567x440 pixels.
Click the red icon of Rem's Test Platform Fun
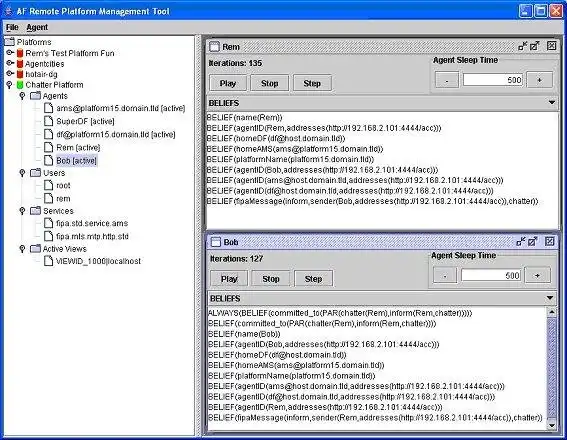[20, 53]
